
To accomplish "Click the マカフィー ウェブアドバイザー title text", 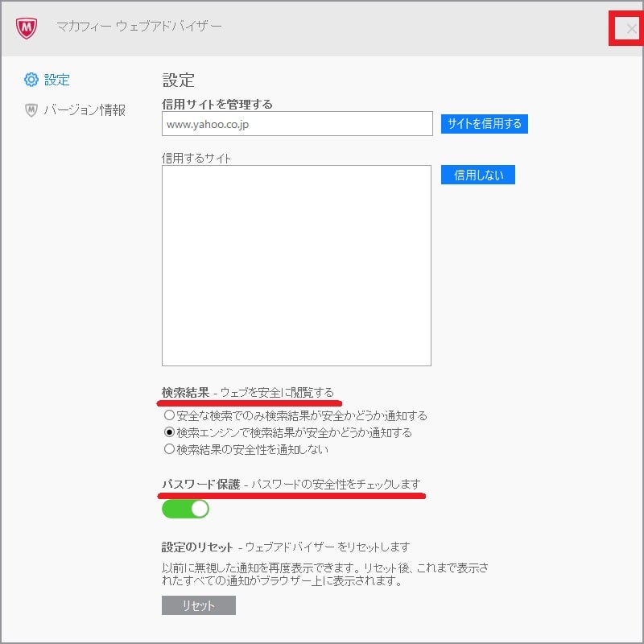I will pyautogui.click(x=139, y=27).
